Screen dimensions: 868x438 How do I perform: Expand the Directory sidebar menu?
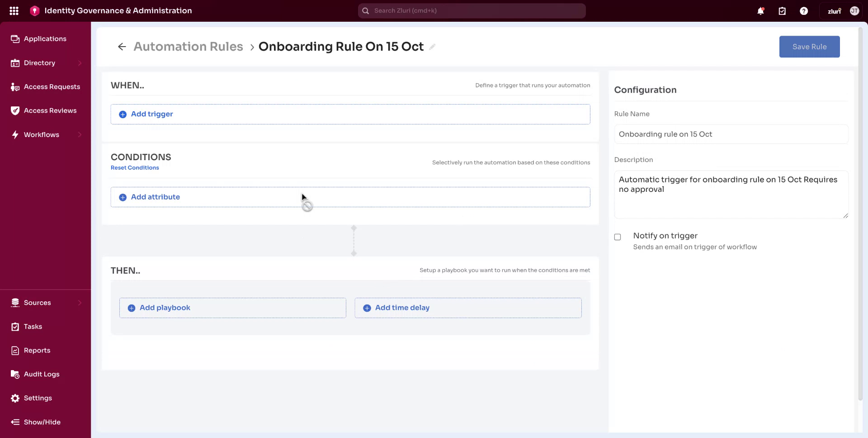40,63
